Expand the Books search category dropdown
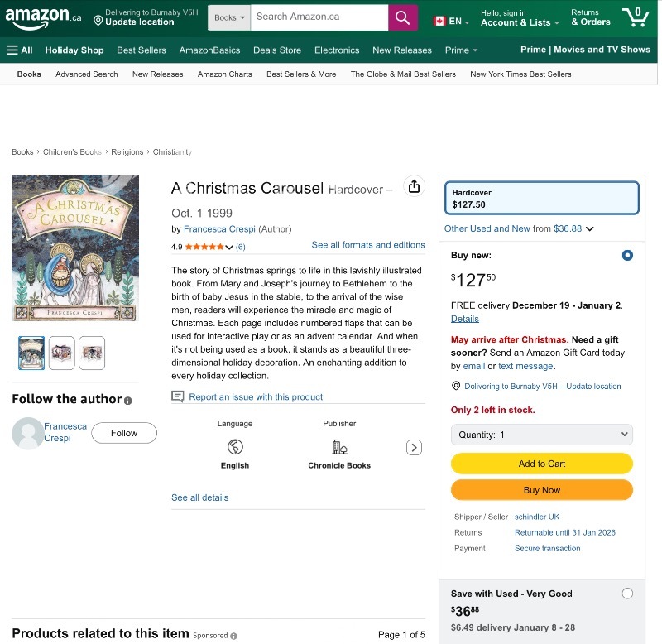 [228, 17]
